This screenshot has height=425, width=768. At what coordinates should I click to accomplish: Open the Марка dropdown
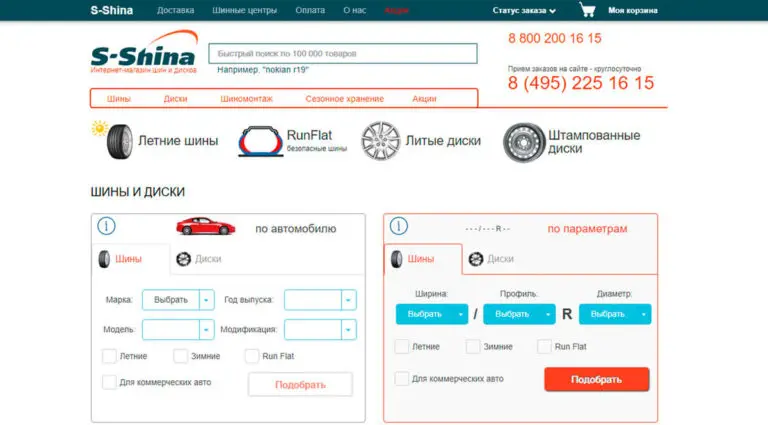(x=178, y=300)
